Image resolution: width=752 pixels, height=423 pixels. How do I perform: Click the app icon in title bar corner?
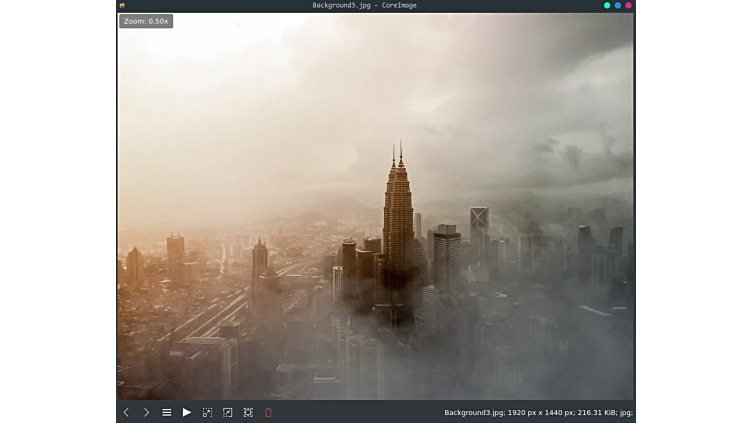click(122, 6)
